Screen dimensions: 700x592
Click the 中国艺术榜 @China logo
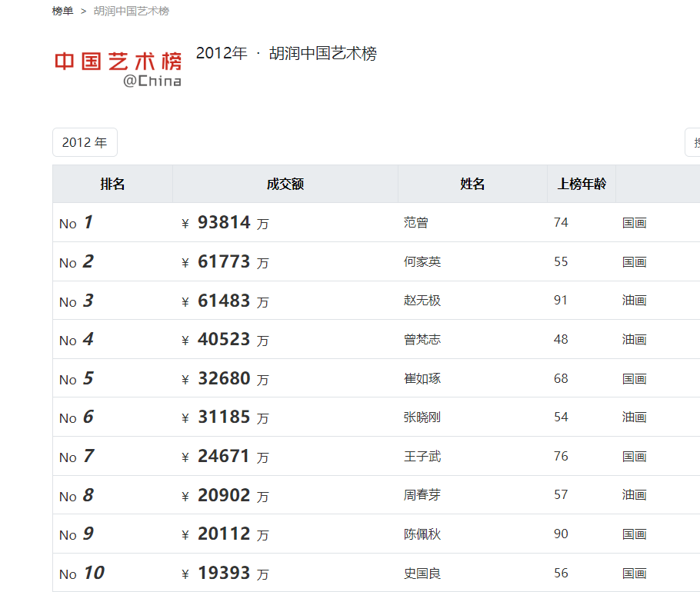point(118,68)
